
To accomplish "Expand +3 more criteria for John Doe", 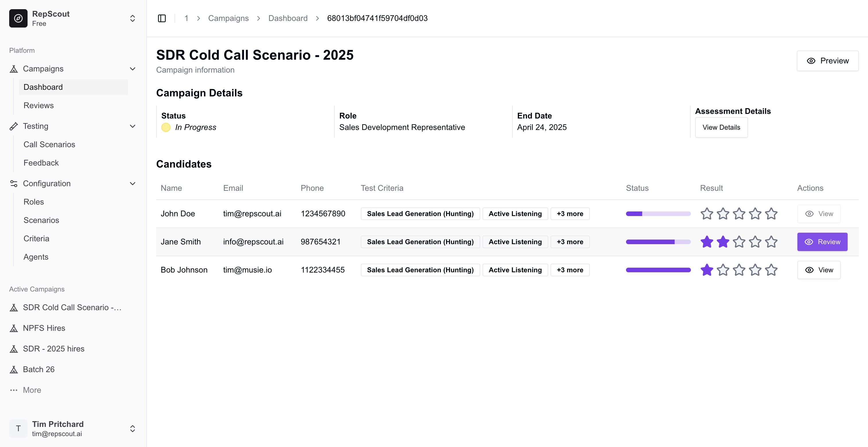I will [x=570, y=213].
